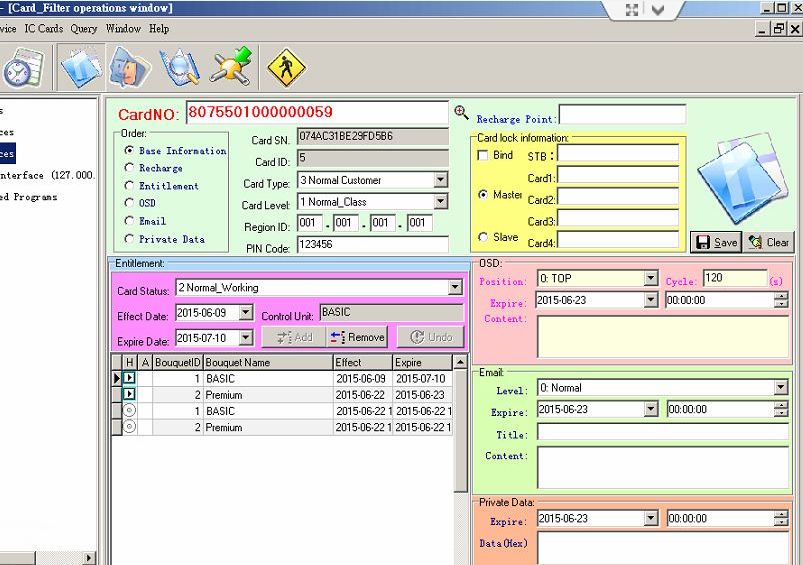Open the Card Level dropdown

(440, 201)
